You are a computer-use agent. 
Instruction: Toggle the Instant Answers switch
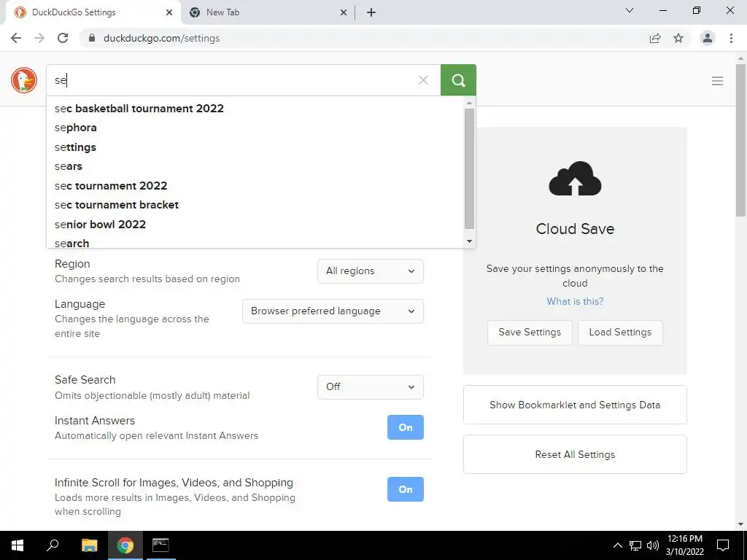[x=406, y=427]
